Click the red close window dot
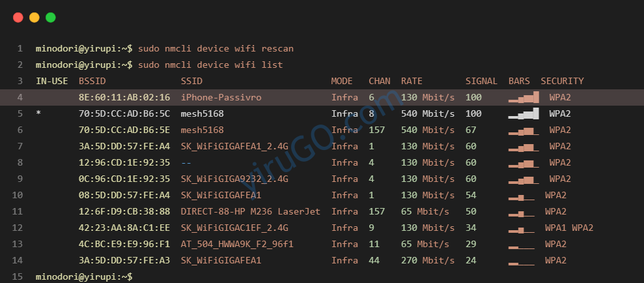Viewport: 644px width, 283px height. [18, 18]
